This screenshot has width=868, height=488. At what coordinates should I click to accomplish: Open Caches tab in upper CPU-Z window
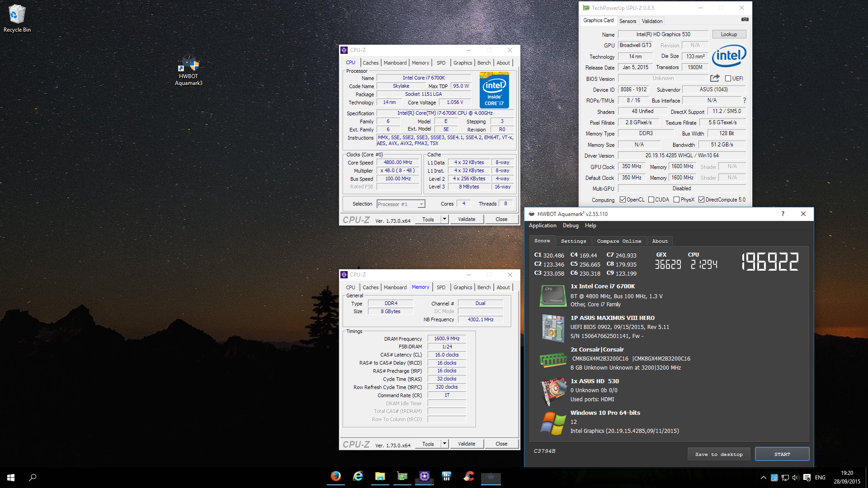click(370, 63)
